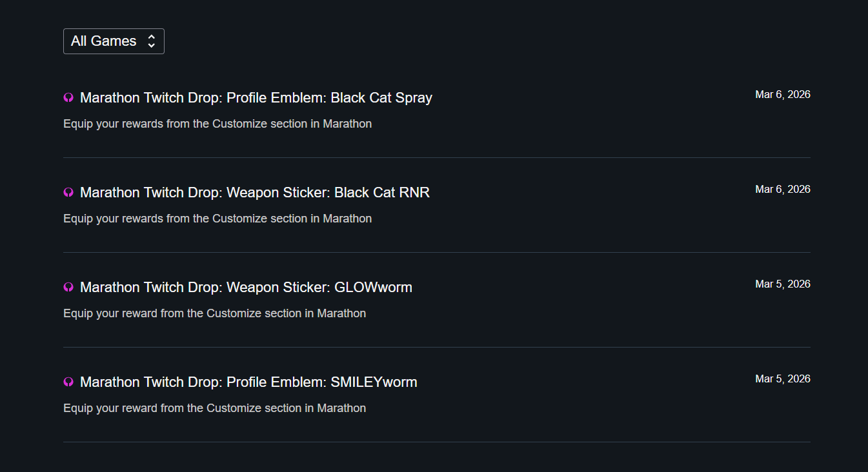
Task: Click the words "Marathon Twitch Drop" in the first entry
Action: tap(150, 98)
